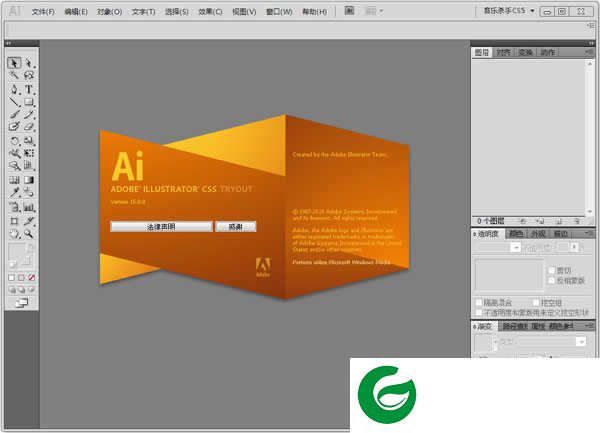Select the black arrow Selection tool
Screen dimensions: 600x433
coord(14,63)
